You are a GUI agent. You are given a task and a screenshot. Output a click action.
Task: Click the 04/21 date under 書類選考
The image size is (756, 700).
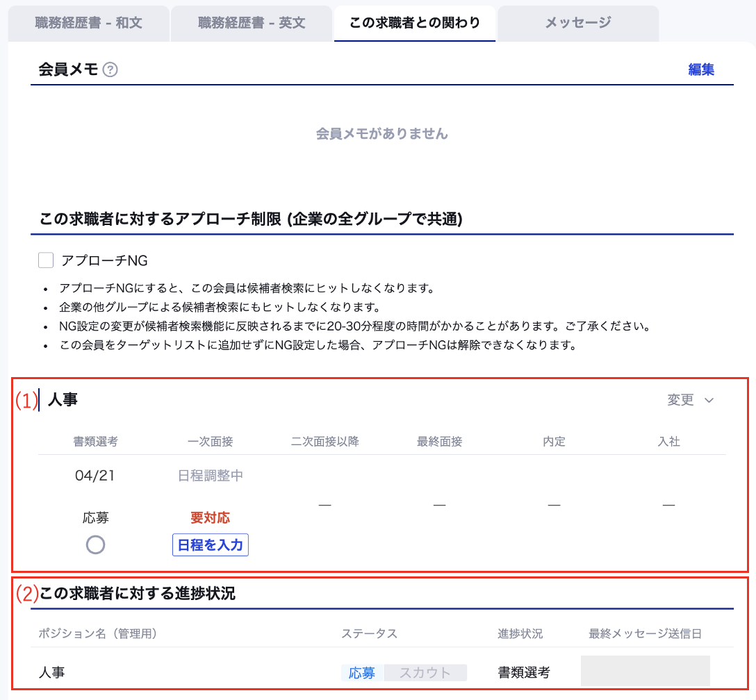pos(95,476)
